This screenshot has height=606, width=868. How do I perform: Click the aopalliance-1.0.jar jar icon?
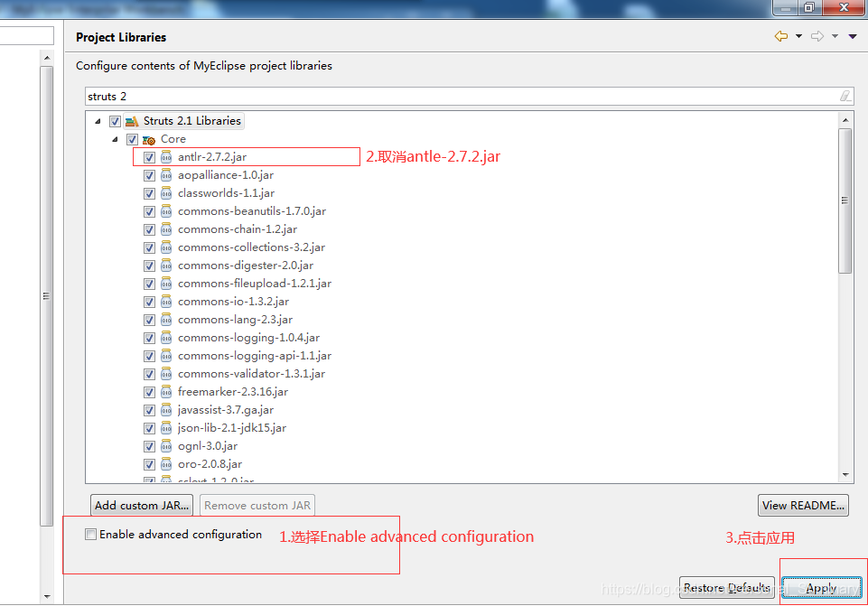(166, 175)
